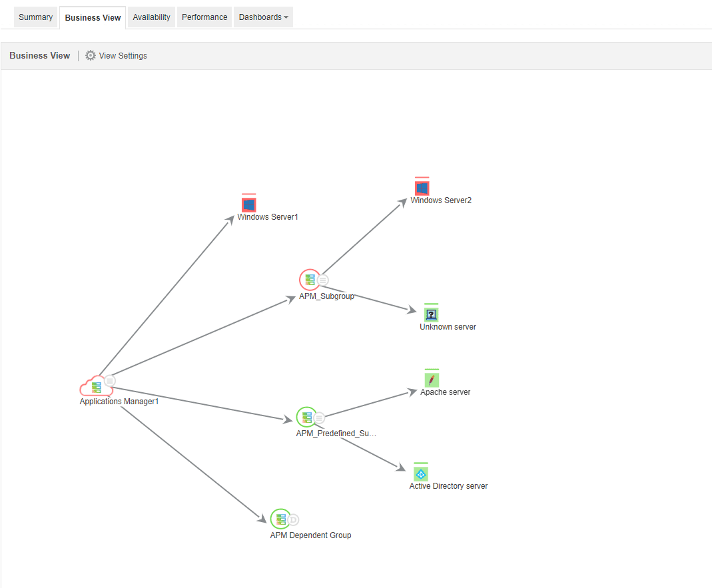Click the Windows Server2 label

[441, 200]
